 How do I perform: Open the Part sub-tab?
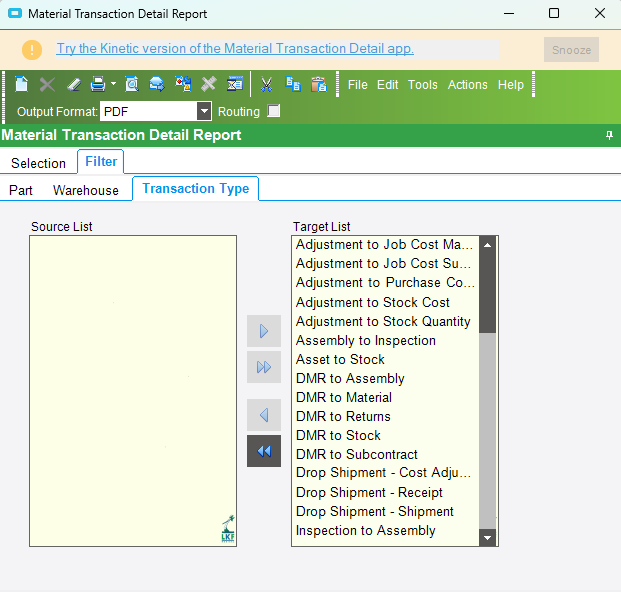21,190
